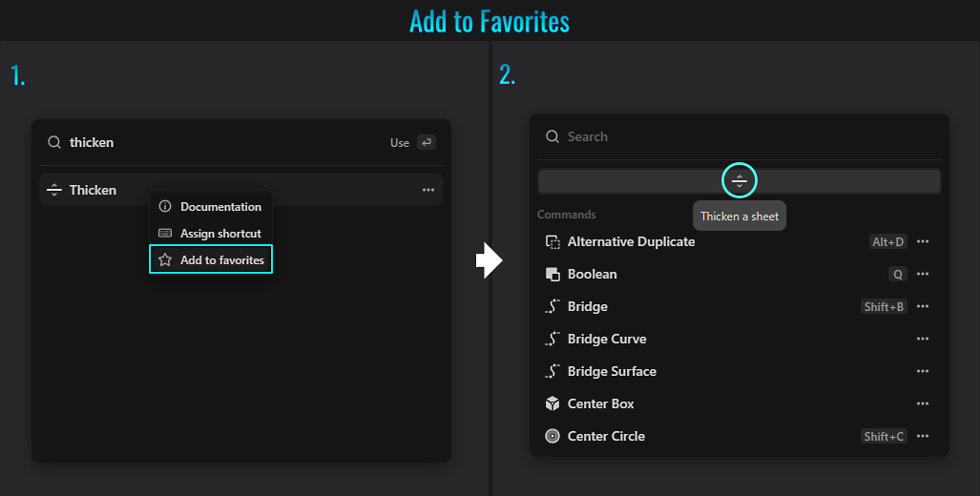The width and height of the screenshot is (980, 496).
Task: Click the magnifier icon beside thicken
Action: coord(54,142)
